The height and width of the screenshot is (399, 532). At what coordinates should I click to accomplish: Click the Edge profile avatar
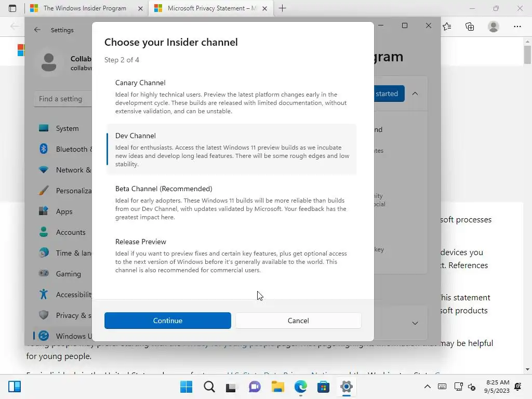click(x=494, y=26)
